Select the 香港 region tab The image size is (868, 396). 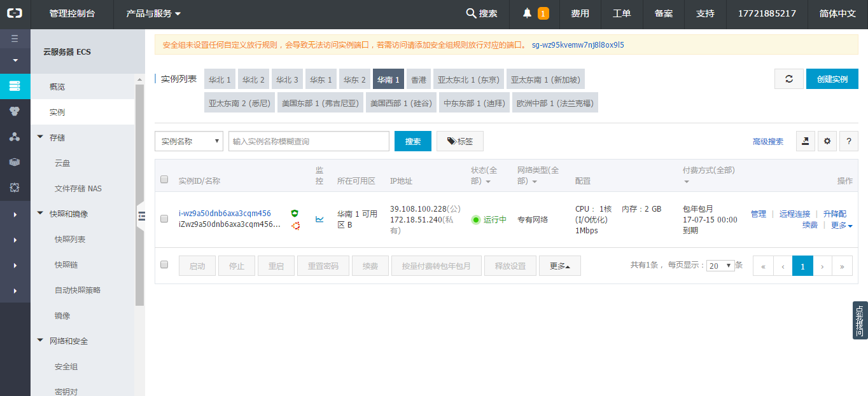[x=418, y=79]
